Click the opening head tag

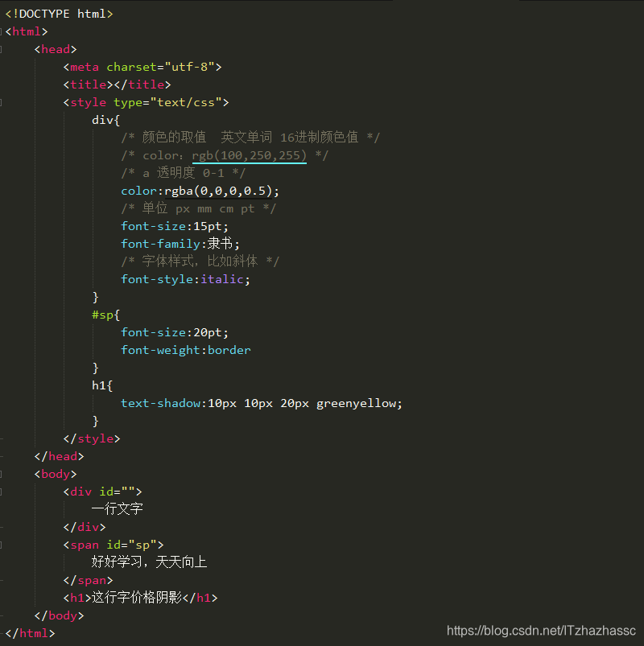pyautogui.click(x=56, y=49)
